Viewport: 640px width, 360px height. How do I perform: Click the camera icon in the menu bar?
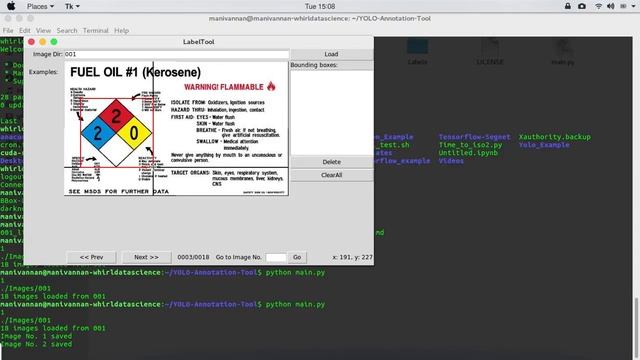582,6
